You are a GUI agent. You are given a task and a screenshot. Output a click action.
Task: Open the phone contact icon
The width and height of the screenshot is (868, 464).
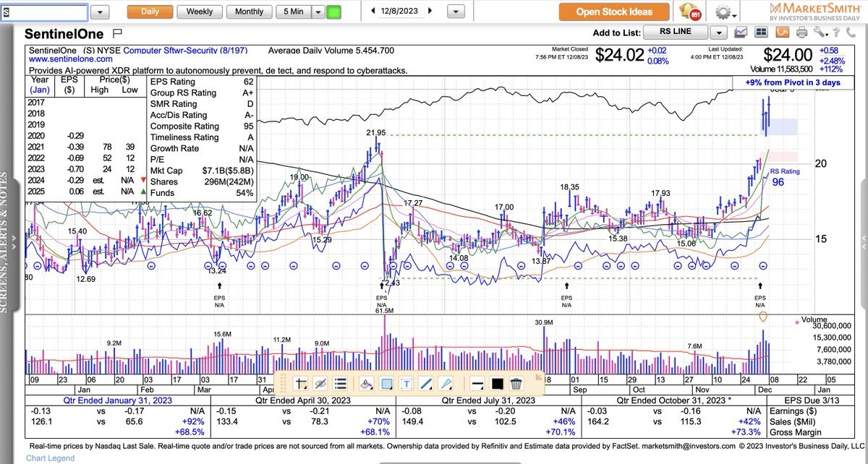[851, 32]
